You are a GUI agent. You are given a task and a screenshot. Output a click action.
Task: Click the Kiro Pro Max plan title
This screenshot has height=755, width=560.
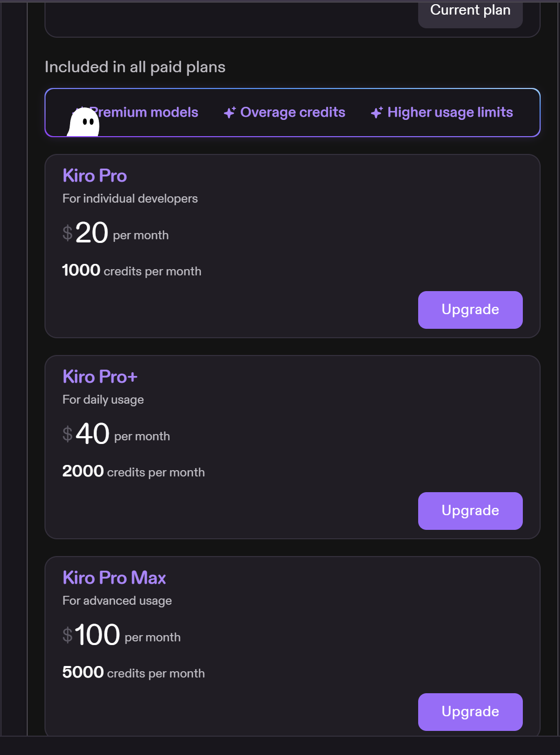point(114,578)
